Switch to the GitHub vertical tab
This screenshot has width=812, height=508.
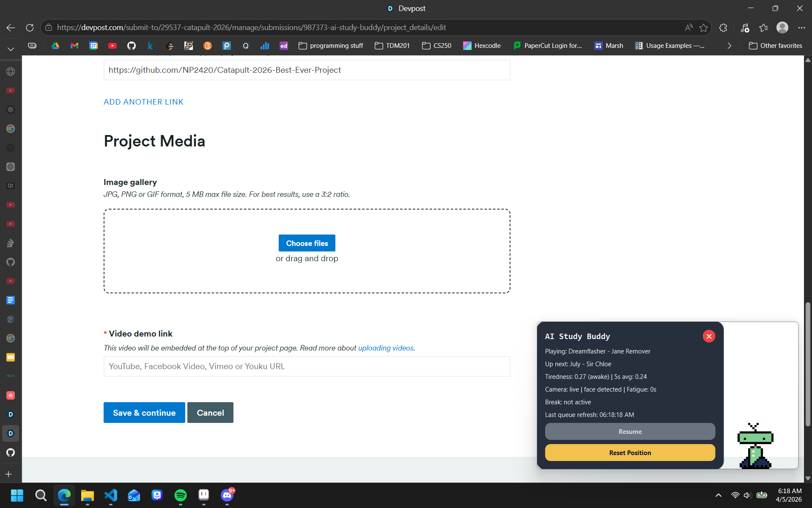click(x=11, y=453)
